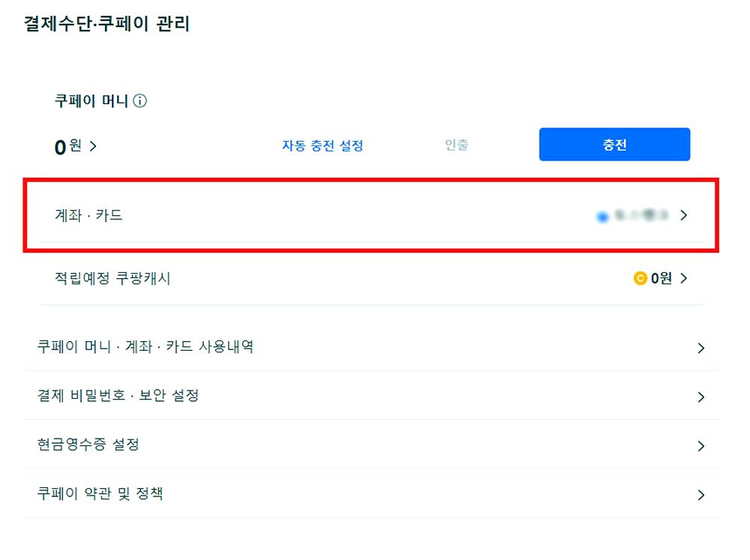Screen dimensions: 750x560
Task: Go to 결제 비밀번호 · 보안 설정
Action: pos(118,396)
